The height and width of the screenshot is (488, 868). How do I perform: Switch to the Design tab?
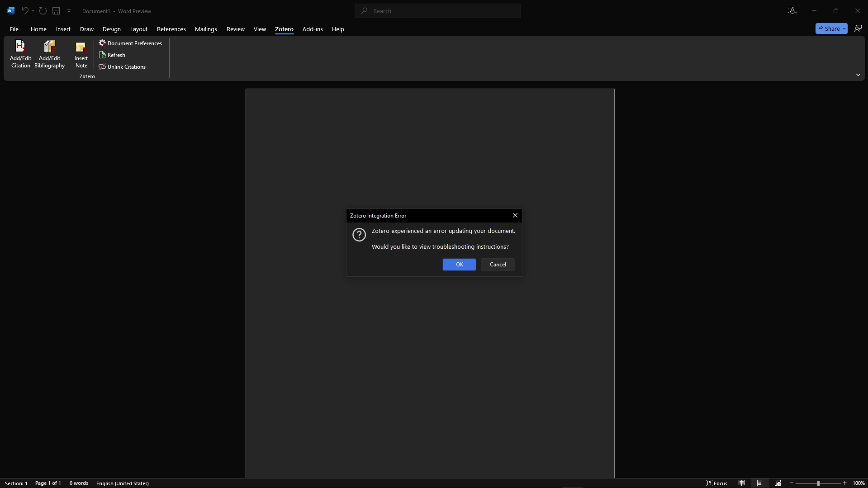[x=112, y=29]
